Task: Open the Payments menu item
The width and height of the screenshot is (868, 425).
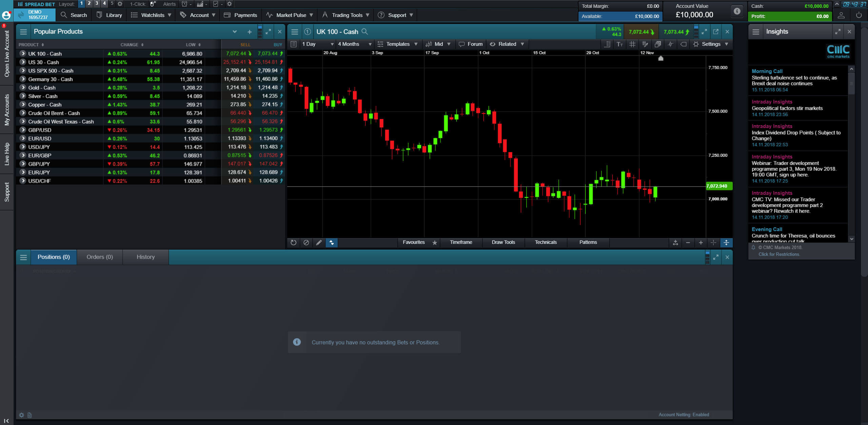Action: click(240, 15)
